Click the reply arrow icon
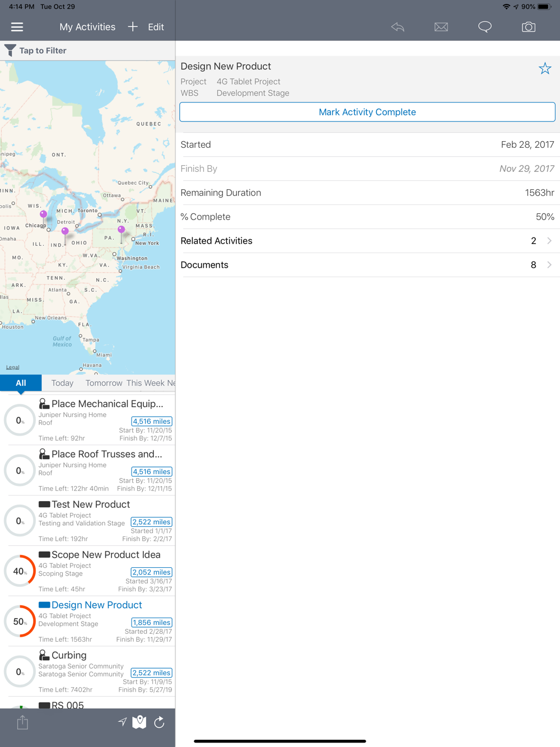 point(398,27)
